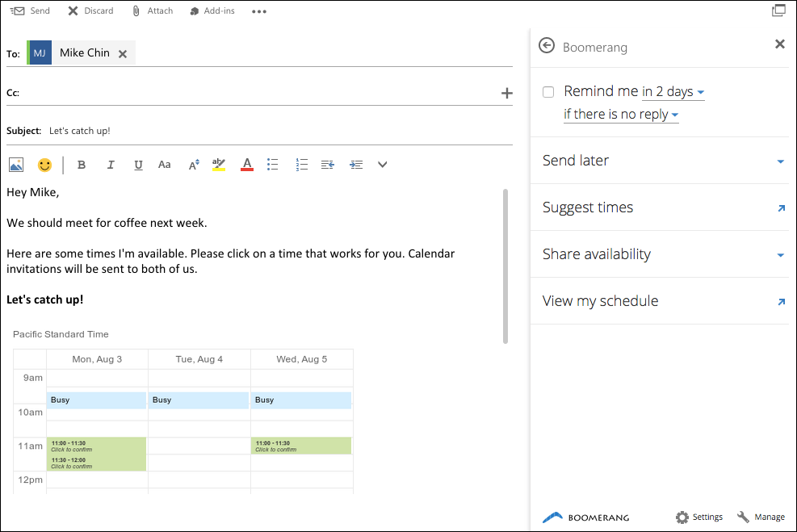Open the Add-ins menu
The image size is (797, 532).
212,10
